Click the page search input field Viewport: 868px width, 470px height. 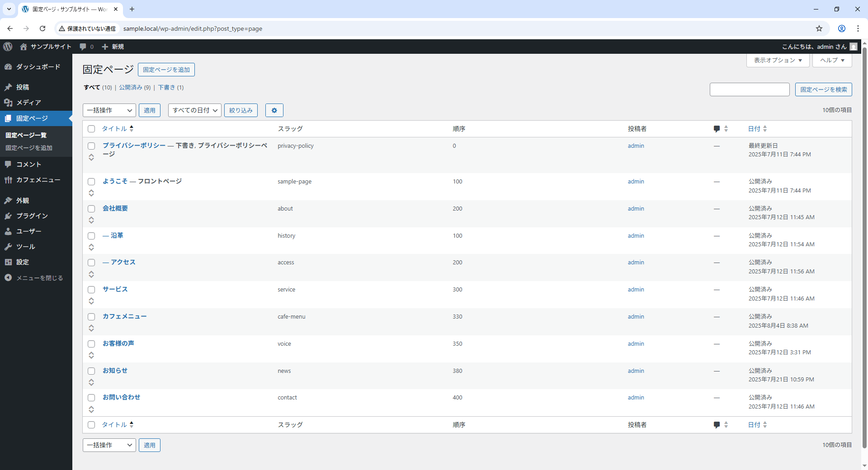click(x=750, y=89)
